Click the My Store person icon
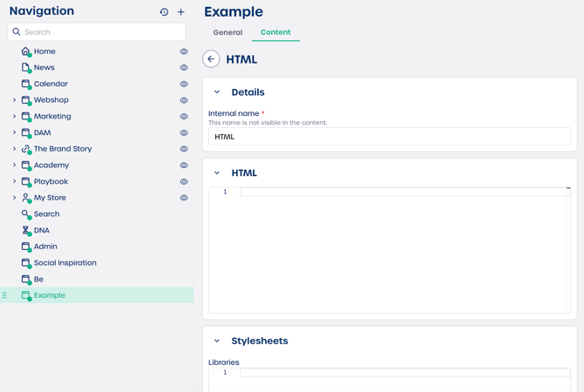Viewport: 584px width, 392px height. pos(26,198)
